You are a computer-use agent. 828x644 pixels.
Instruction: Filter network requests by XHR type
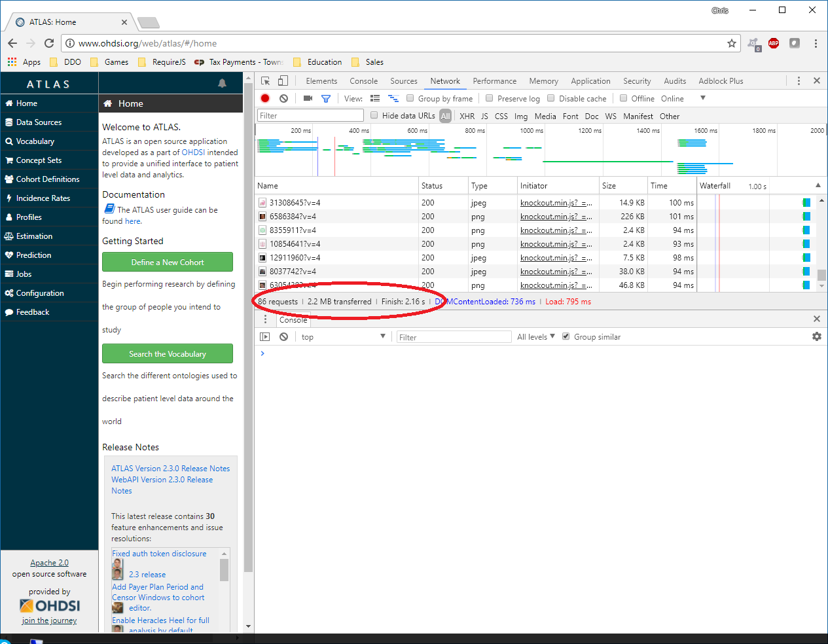466,116
